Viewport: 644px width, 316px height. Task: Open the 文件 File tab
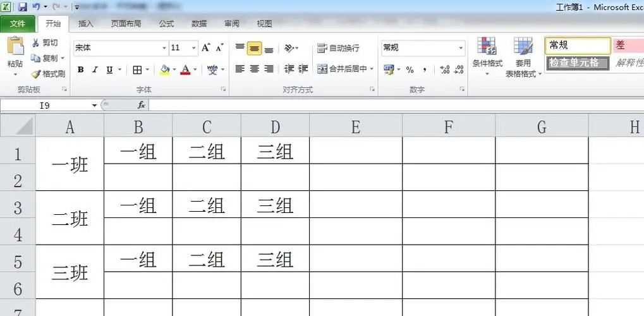tap(17, 24)
